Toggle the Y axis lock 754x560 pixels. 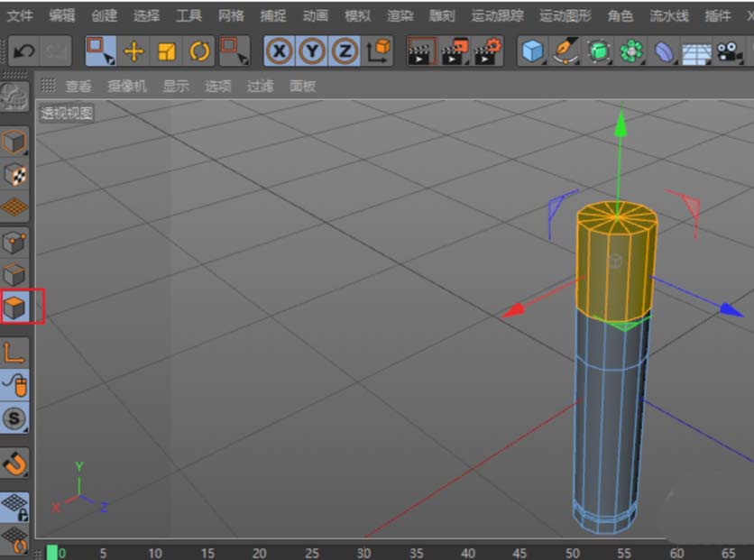click(x=312, y=51)
